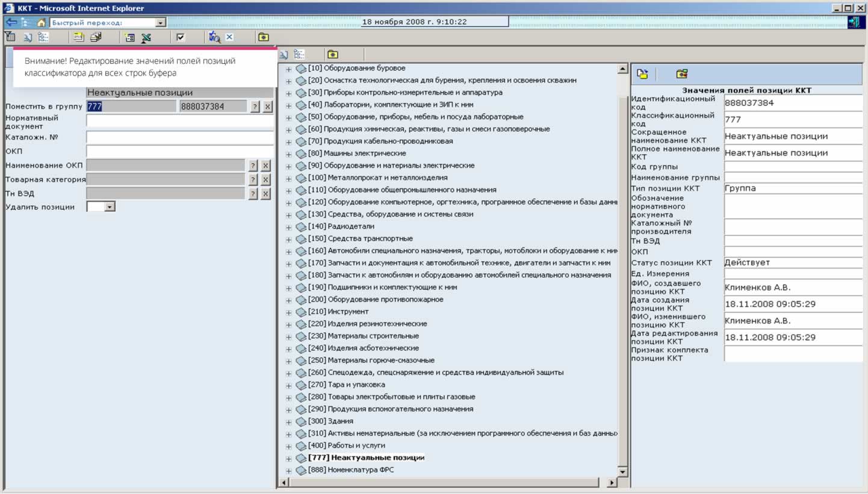Select [400] Работы и услуги

click(346, 445)
